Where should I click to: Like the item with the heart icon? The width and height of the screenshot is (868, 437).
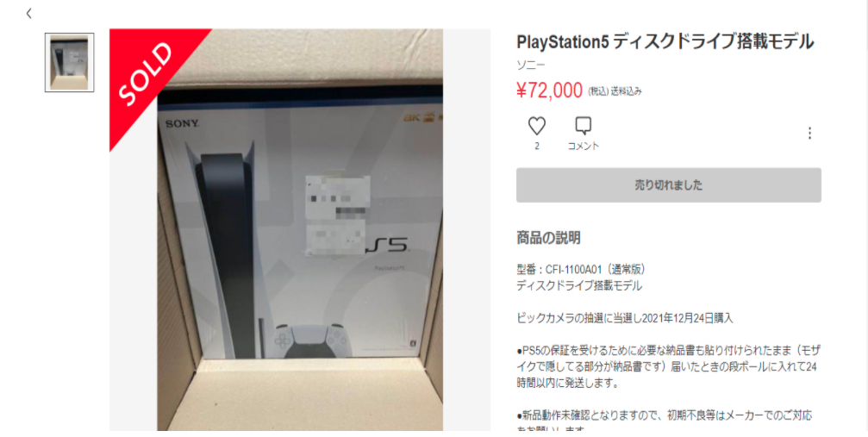tap(536, 127)
